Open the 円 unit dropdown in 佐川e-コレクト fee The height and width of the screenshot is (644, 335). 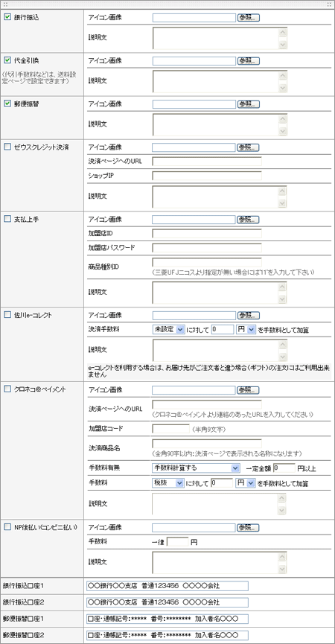[246, 329]
